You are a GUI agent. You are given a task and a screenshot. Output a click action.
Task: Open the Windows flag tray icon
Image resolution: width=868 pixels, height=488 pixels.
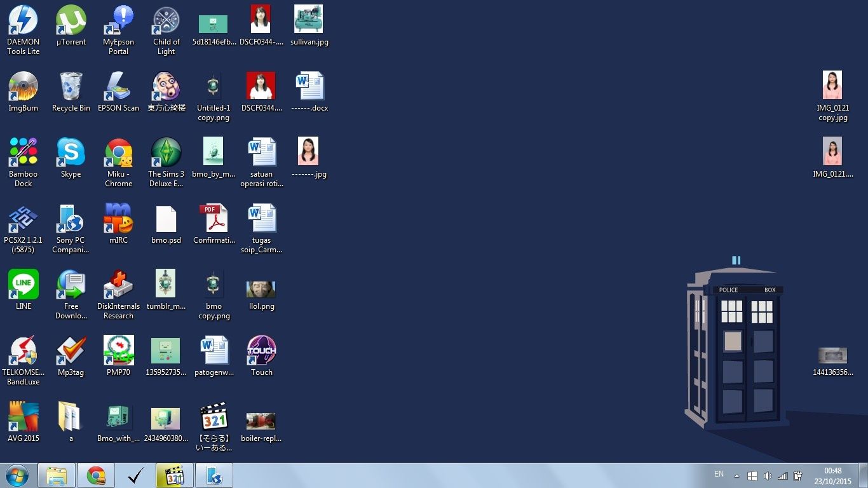pos(752,476)
